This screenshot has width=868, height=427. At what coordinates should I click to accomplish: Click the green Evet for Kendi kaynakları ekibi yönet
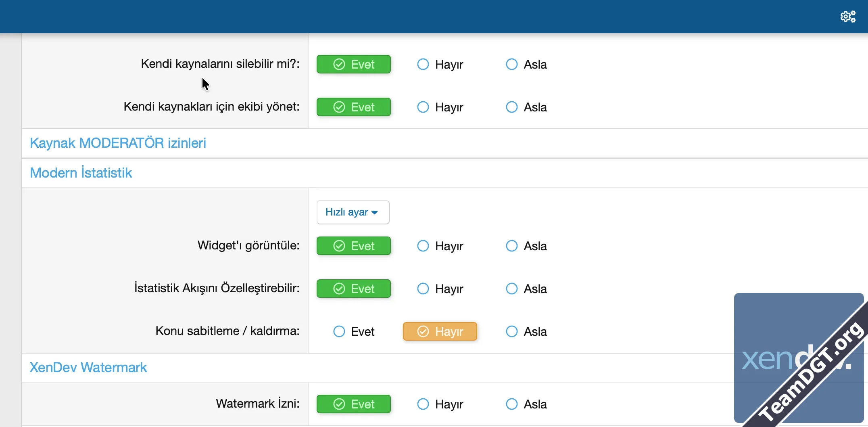pos(354,107)
